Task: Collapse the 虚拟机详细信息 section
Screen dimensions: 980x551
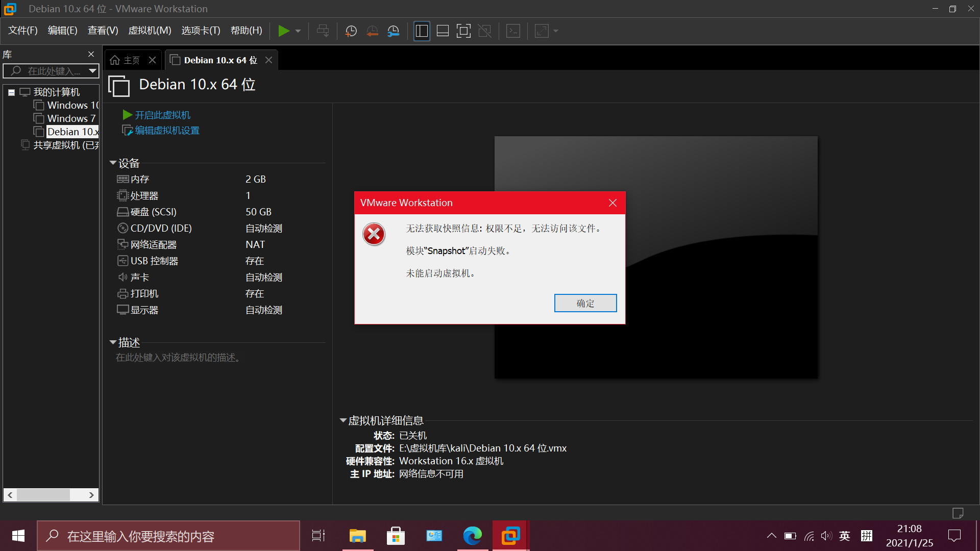Action: coord(343,421)
